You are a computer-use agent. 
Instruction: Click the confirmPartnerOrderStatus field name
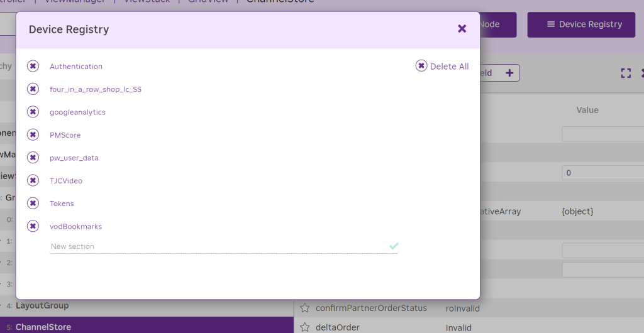[371, 308]
